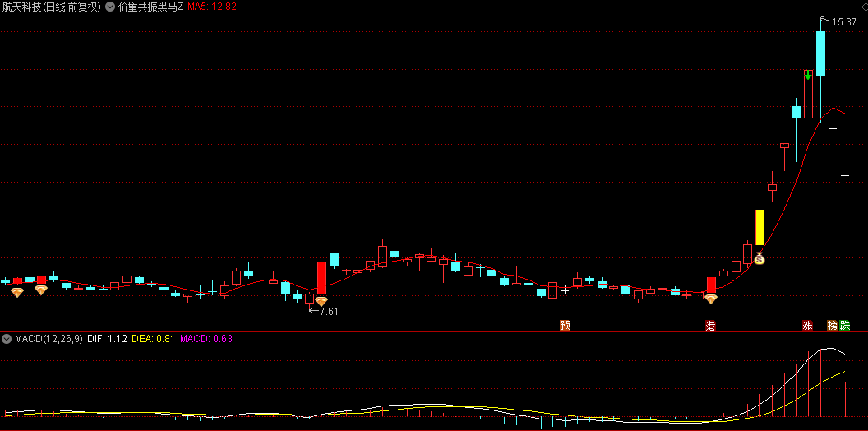Image resolution: width=868 pixels, height=431 pixels.
Task: Select the white cross doji above 预 marker
Action: (x=565, y=290)
